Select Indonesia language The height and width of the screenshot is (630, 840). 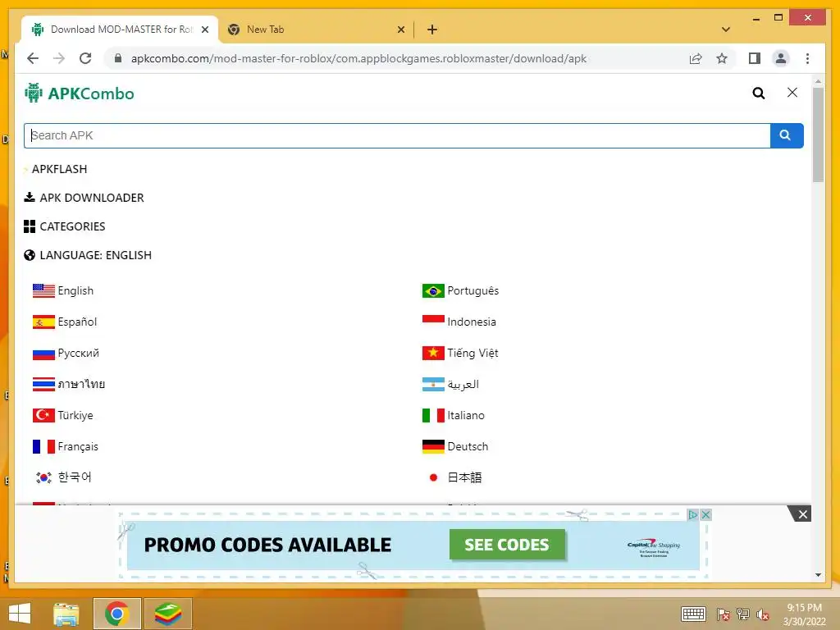pyautogui.click(x=459, y=322)
